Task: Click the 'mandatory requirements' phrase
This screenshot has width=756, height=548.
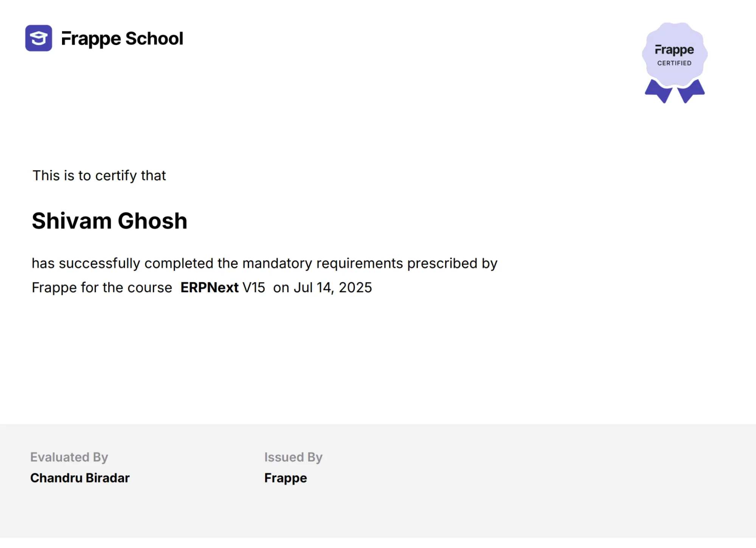Action: pos(323,264)
